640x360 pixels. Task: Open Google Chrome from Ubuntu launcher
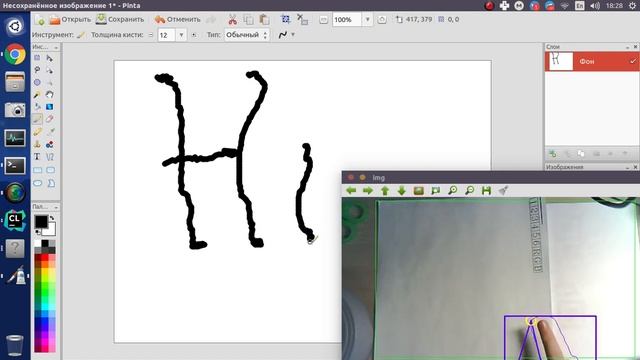coord(15,54)
